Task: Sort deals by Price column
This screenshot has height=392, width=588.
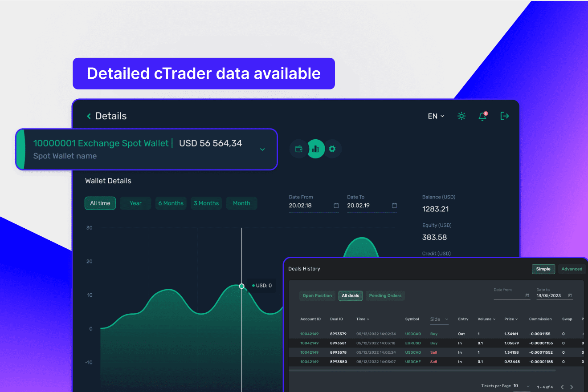Action: (x=511, y=319)
